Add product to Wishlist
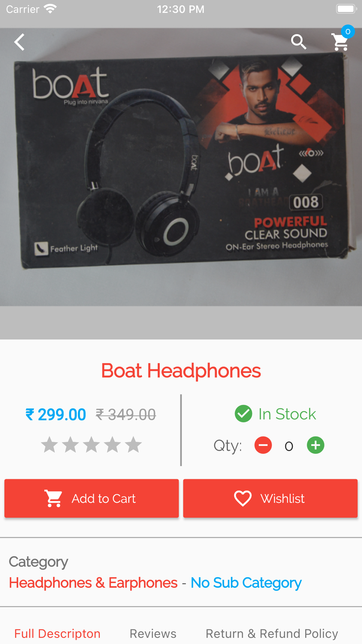 tap(270, 498)
